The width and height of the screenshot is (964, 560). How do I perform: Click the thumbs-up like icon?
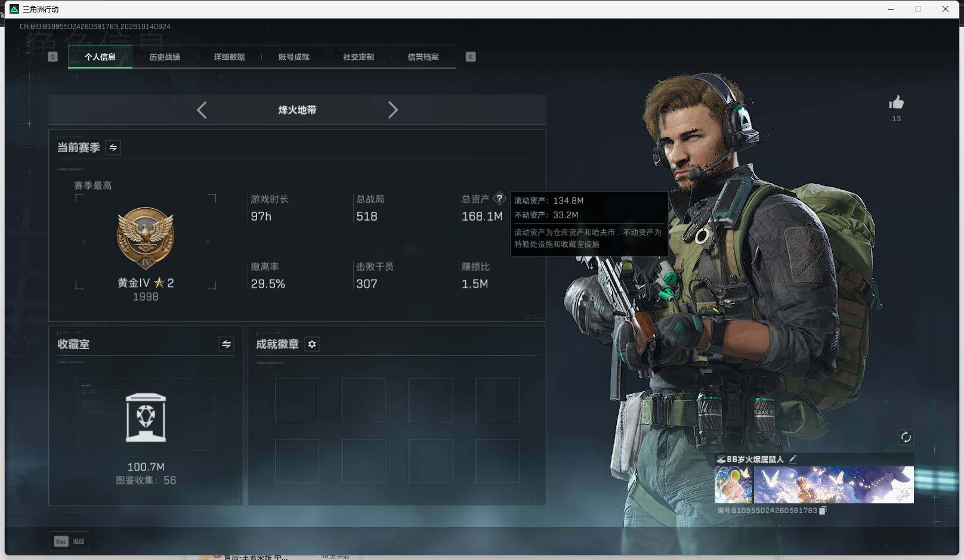[x=896, y=103]
